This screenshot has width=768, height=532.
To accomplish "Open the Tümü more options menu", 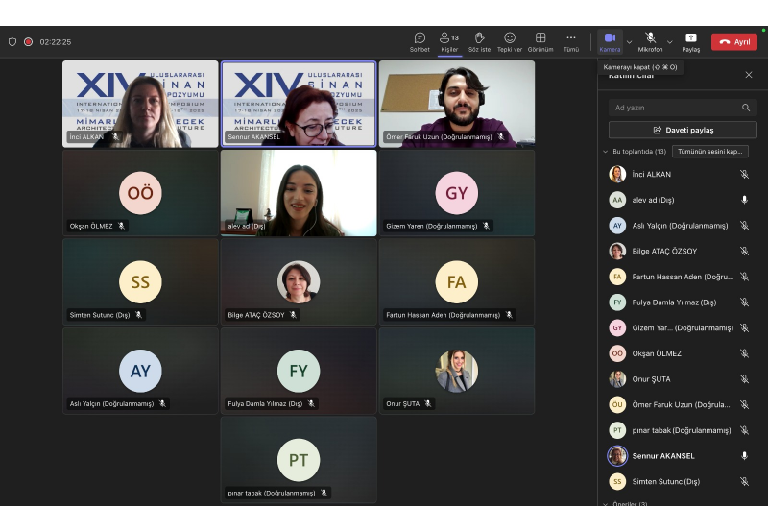I will point(570,42).
